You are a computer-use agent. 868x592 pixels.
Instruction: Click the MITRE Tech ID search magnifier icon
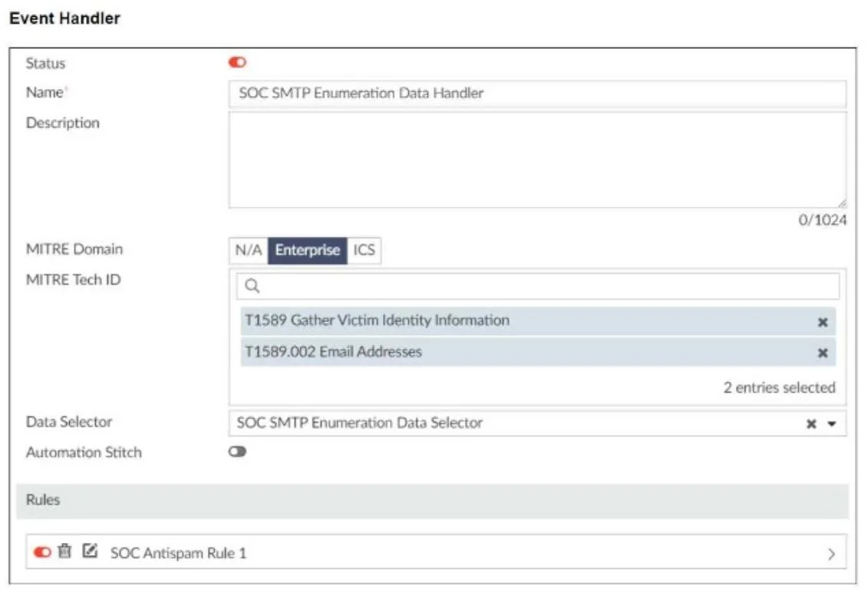(252, 286)
